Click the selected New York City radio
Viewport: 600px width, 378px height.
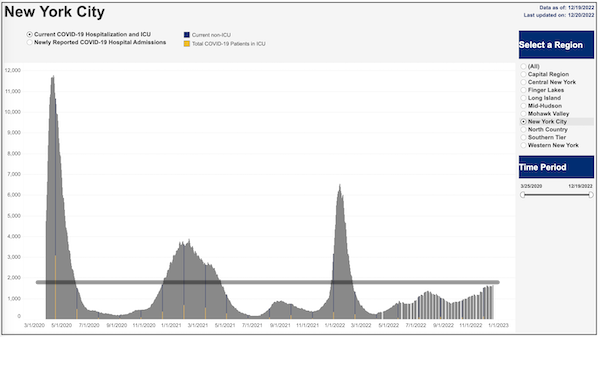point(523,122)
